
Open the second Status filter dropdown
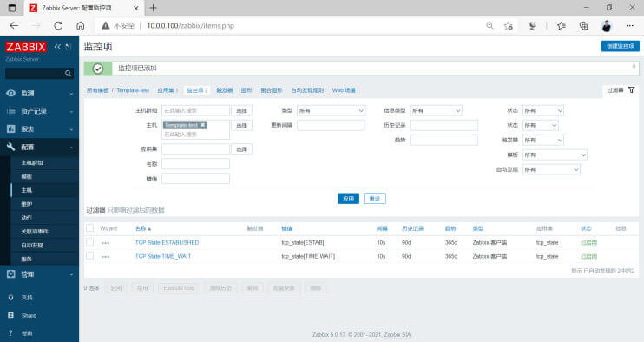(x=541, y=125)
